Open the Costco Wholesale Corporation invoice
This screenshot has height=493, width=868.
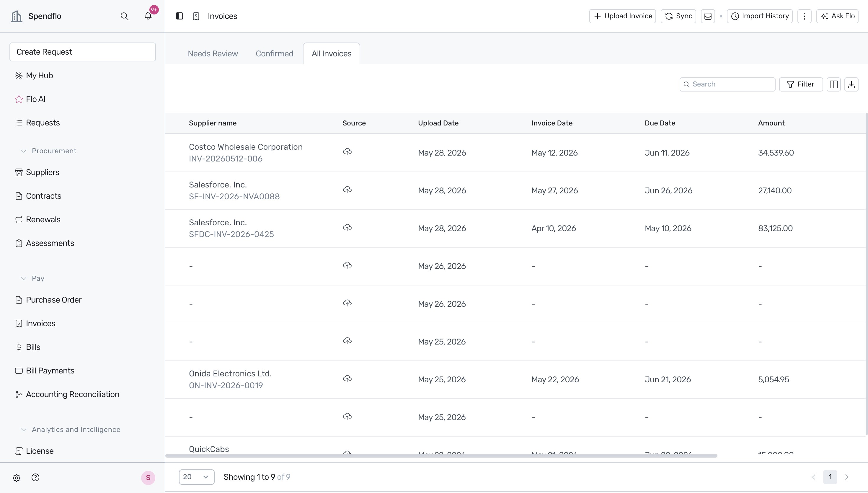click(245, 147)
